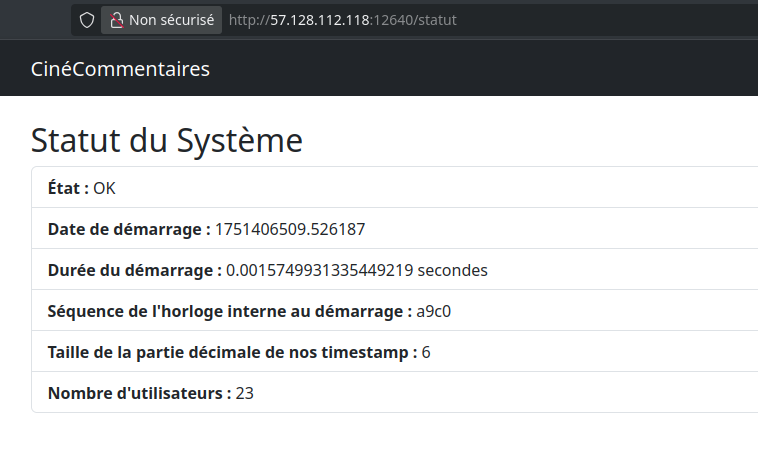Click the URL address bar
Image resolution: width=758 pixels, height=452 pixels.
click(x=490, y=20)
